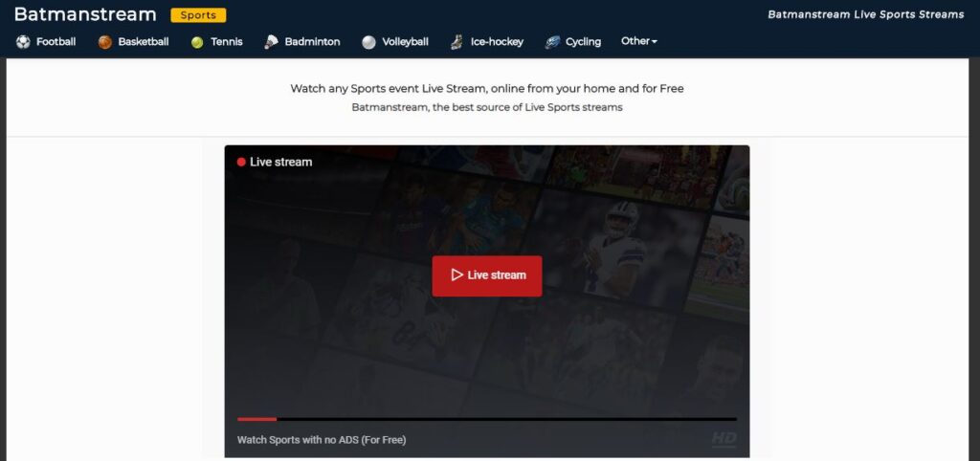Click the orange Basketball icon
The image size is (980, 461).
(x=105, y=42)
